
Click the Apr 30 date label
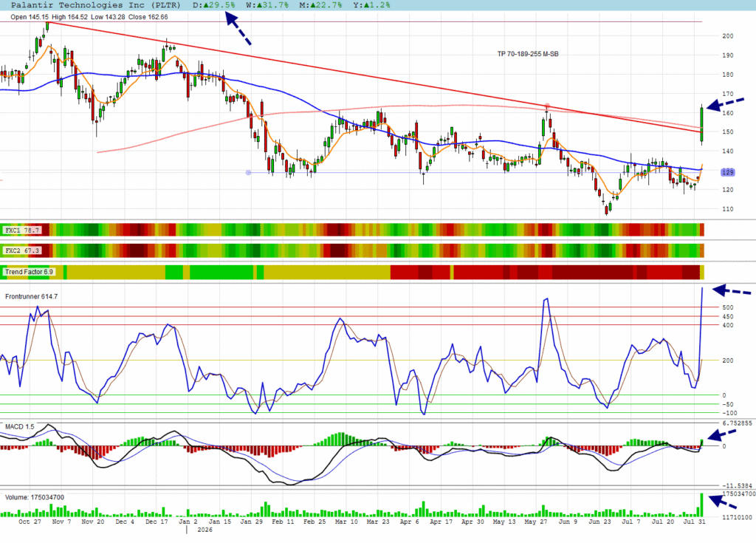pyautogui.click(x=473, y=522)
